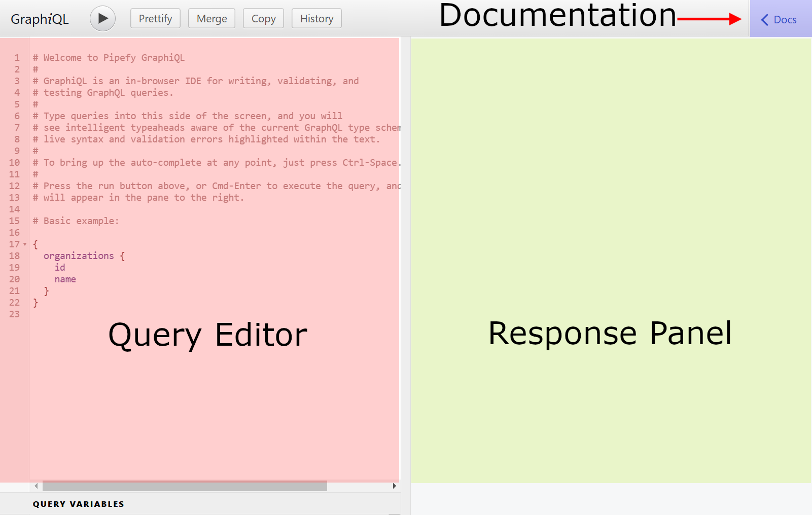Screen dimensions: 812x515
Task: Place the cursor on the "name" field
Action: (x=65, y=279)
